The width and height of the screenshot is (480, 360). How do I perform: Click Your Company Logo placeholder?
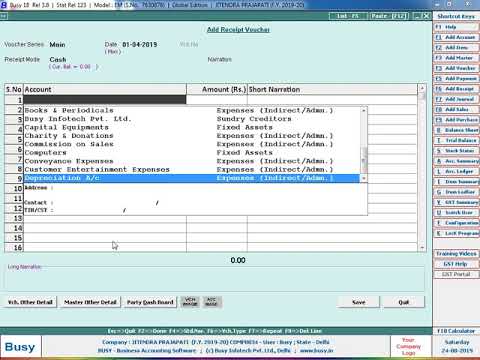(408, 346)
